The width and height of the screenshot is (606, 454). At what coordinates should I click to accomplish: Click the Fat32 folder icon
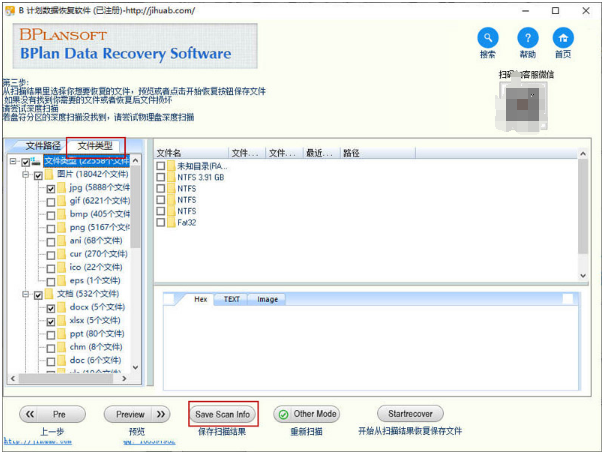click(x=171, y=222)
